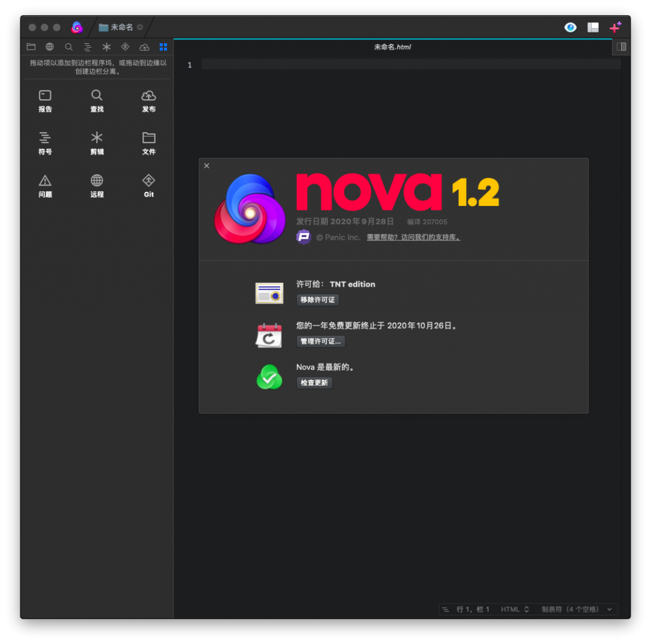The width and height of the screenshot is (651, 644).
Task: Click the Nova swirl icon in title bar
Action: [77, 27]
